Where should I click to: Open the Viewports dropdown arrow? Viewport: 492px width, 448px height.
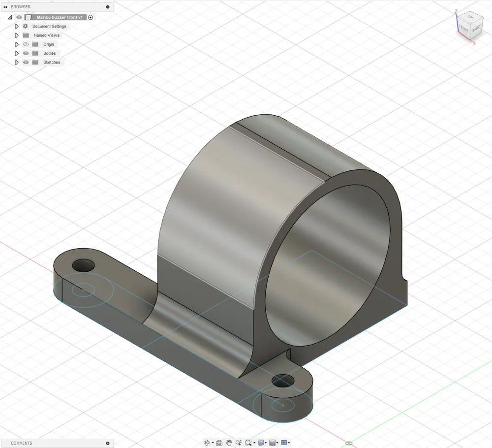click(289, 443)
